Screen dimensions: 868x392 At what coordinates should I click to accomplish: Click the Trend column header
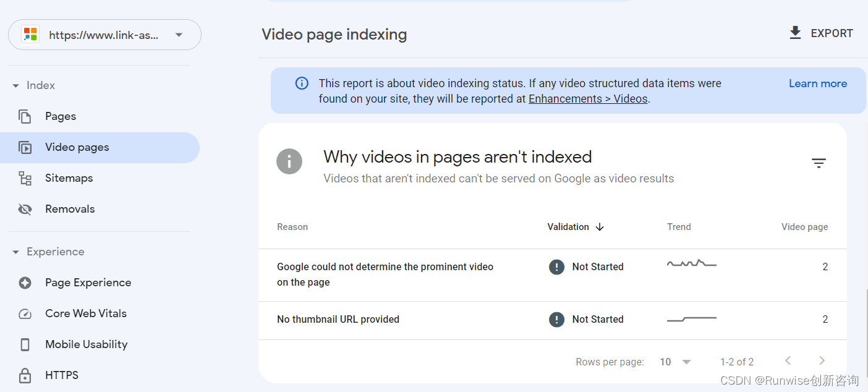[x=679, y=227]
